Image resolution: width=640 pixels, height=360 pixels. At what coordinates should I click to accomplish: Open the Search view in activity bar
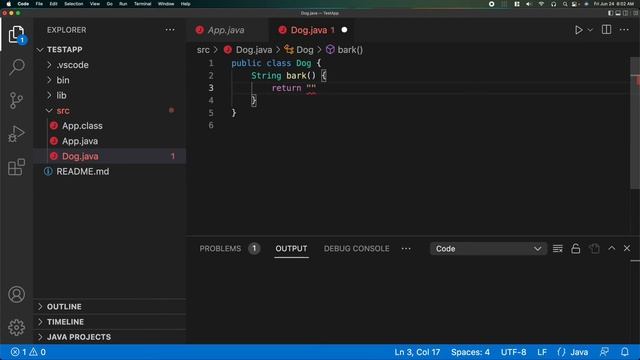click(x=16, y=67)
